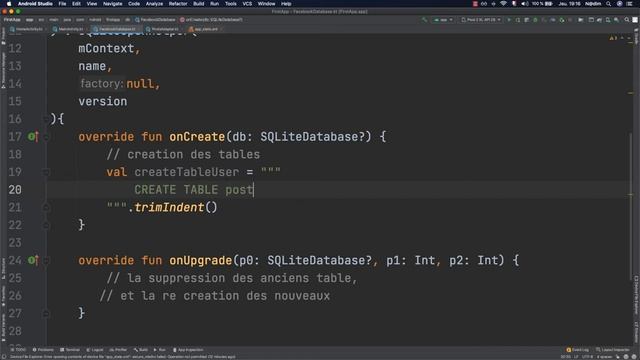This screenshot has width=640, height=360.
Task: Open the Pixel device selector dropdown
Action: coord(481,20)
